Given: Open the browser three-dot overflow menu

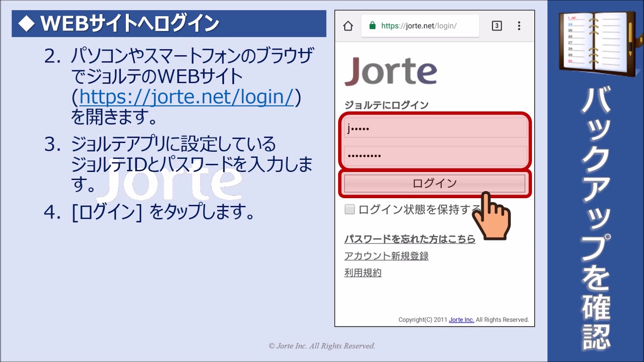Looking at the screenshot, I should click(x=519, y=26).
